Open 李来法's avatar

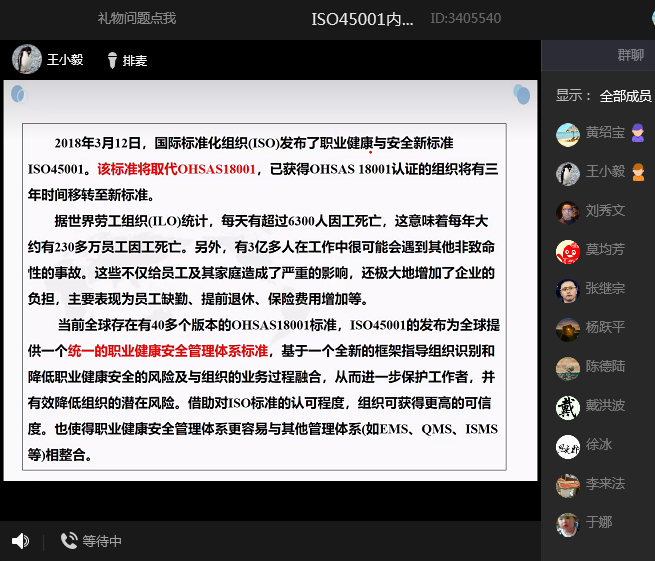(x=568, y=486)
